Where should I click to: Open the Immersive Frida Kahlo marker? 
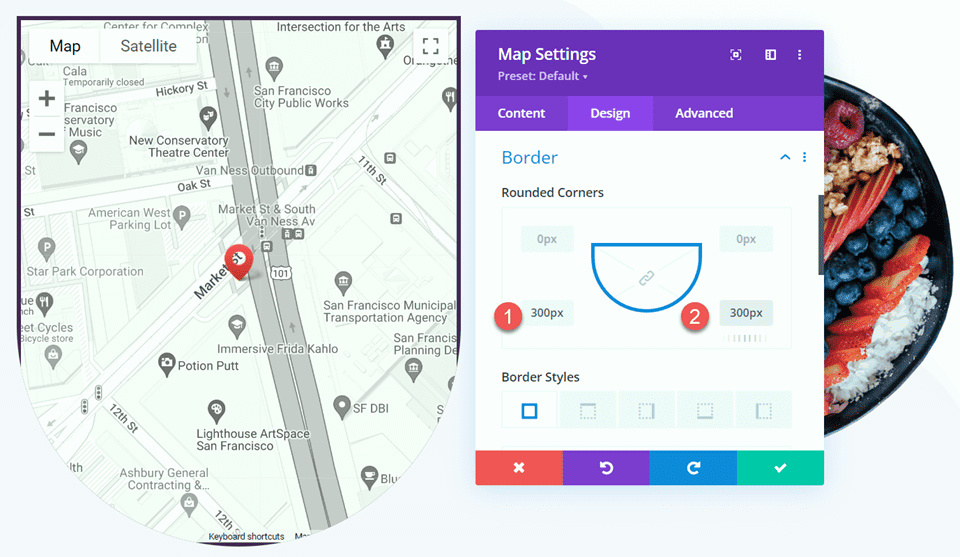coord(237,326)
